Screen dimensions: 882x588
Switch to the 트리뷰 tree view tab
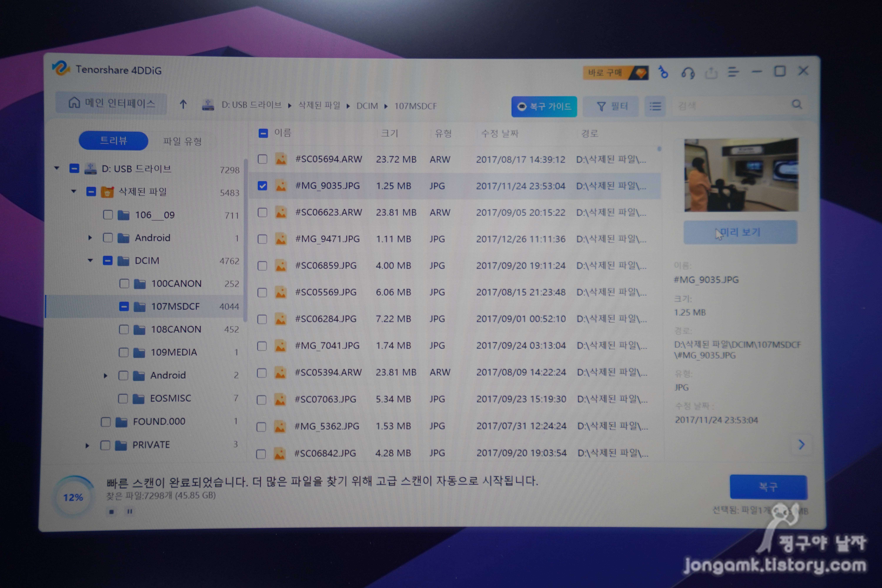pos(114,141)
